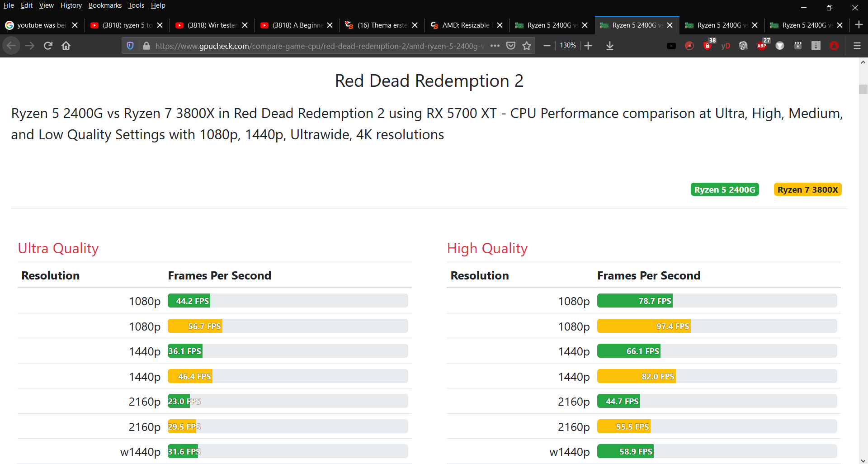The height and width of the screenshot is (464, 868).
Task: Switch to the 'AMD: Resizable' tab
Action: click(x=467, y=25)
